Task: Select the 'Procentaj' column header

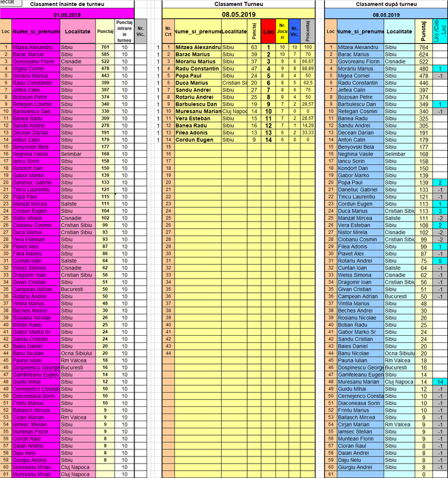Action: (x=308, y=31)
